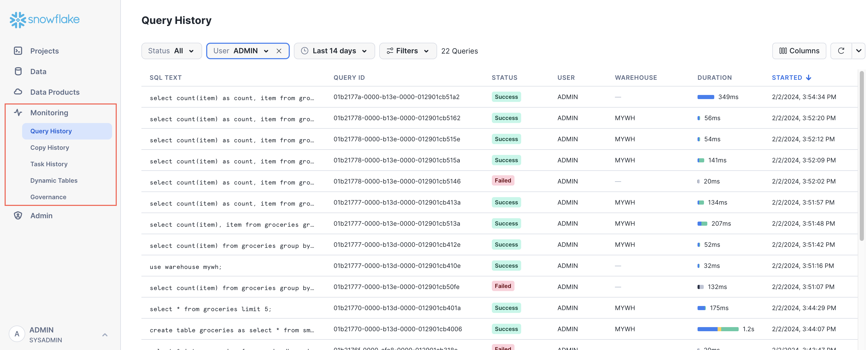Click the refresh icon on Query History
The image size is (868, 350).
[x=840, y=50]
